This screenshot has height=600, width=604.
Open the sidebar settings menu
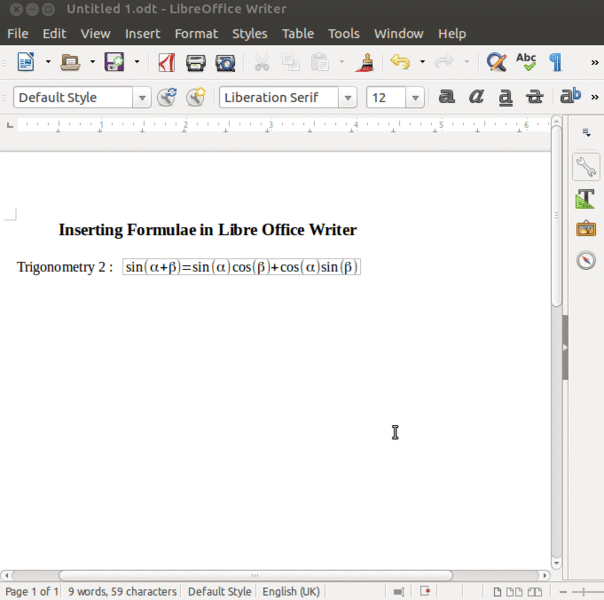point(586,133)
